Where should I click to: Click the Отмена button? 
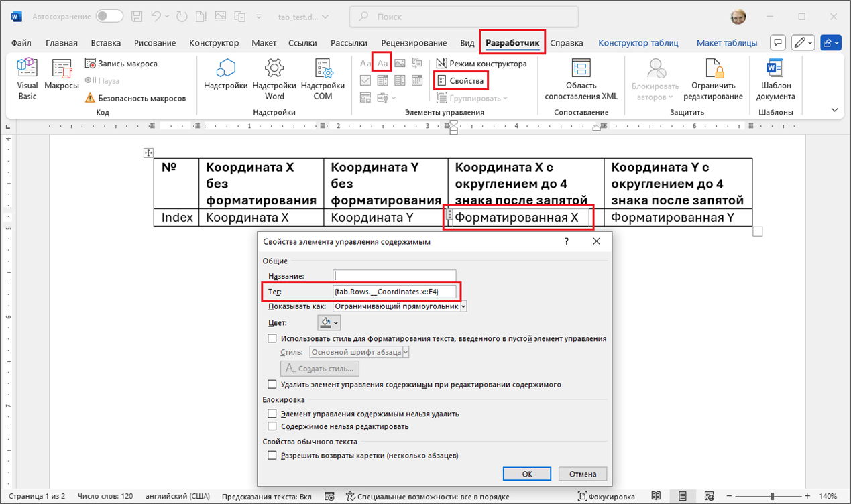tap(582, 474)
